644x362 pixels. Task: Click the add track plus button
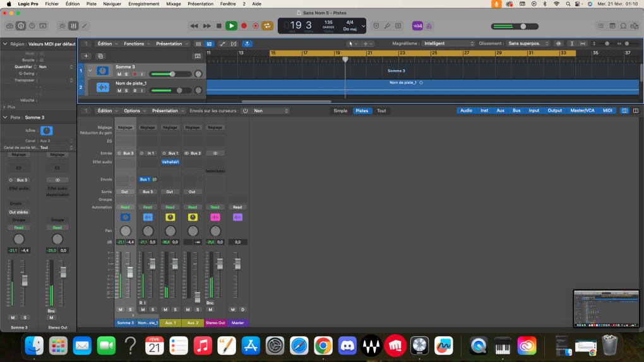(x=86, y=56)
